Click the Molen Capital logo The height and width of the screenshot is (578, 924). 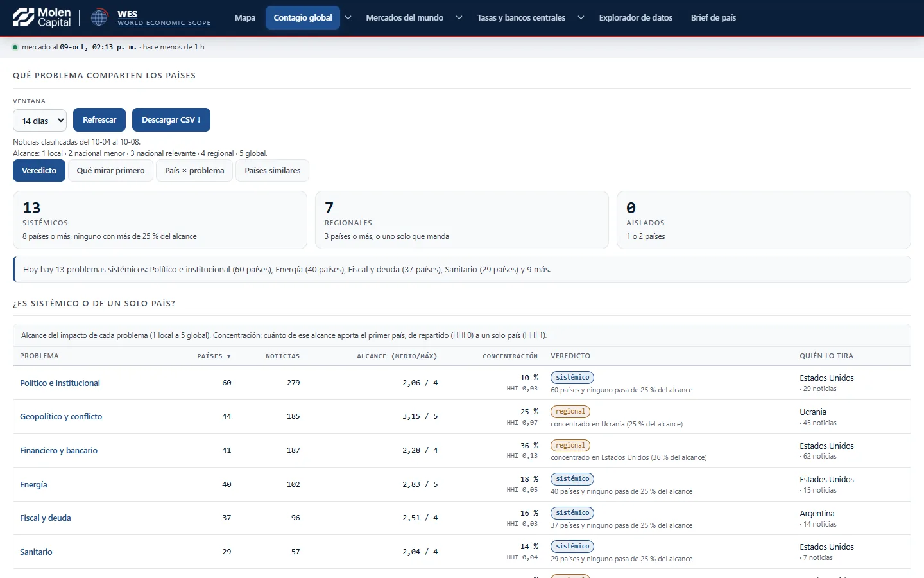42,17
